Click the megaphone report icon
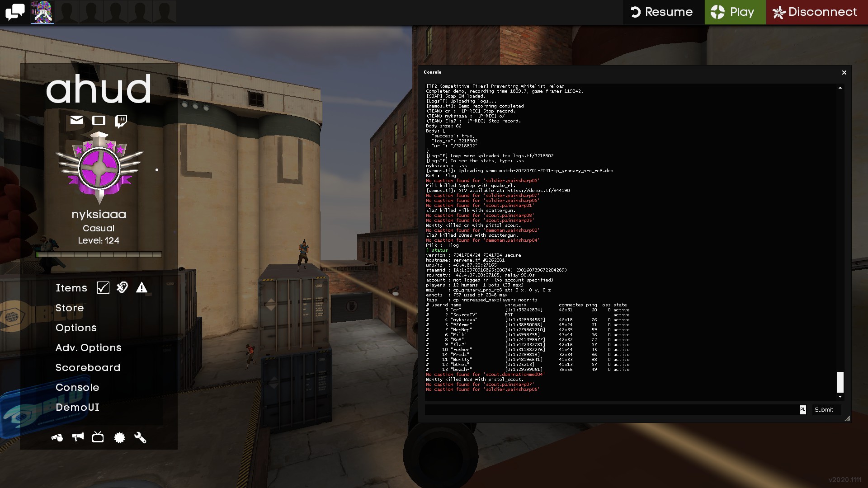868x488 pixels. pos(78,437)
